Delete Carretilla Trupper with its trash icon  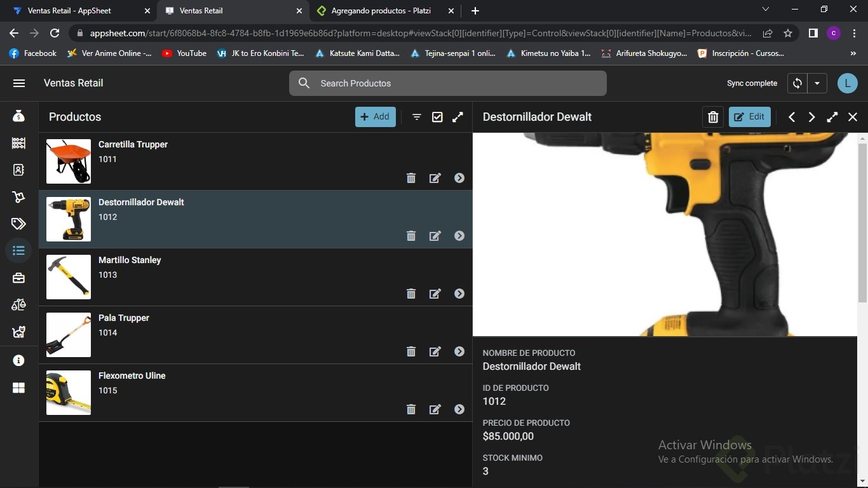pyautogui.click(x=411, y=178)
